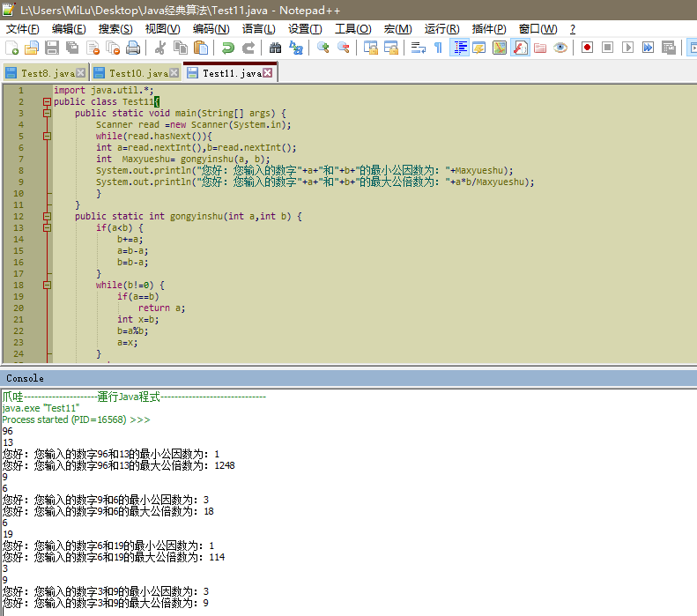Image resolution: width=697 pixels, height=616 pixels.
Task: Click the Print icon in toolbar
Action: click(133, 48)
